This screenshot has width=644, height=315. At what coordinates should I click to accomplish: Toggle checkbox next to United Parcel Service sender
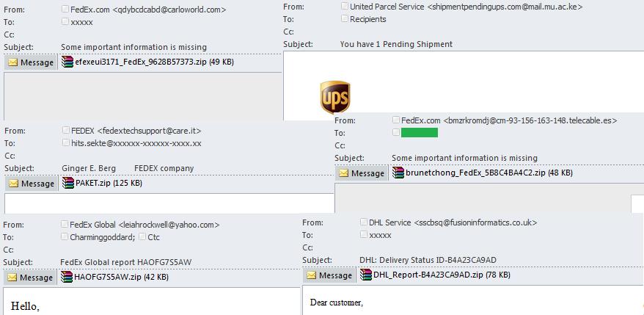(345, 6)
